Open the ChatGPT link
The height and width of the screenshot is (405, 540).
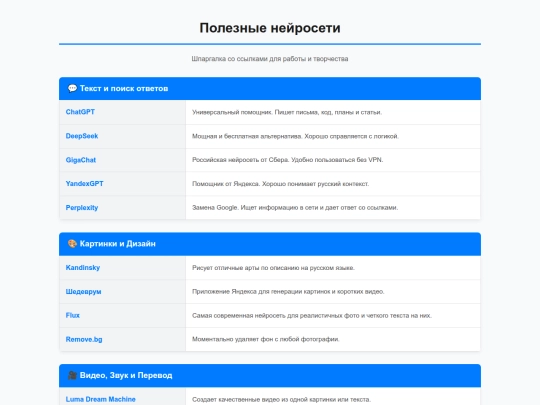pyautogui.click(x=80, y=112)
